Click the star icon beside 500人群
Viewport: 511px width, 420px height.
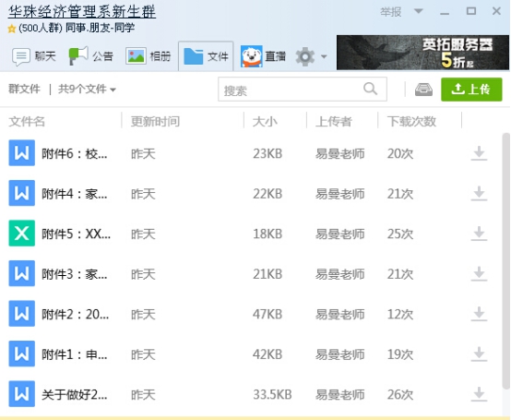[12, 29]
